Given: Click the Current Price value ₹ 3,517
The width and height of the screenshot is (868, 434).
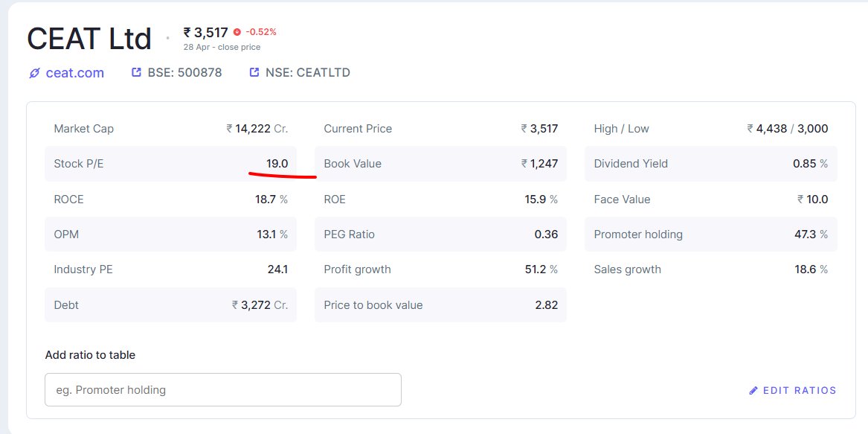Looking at the screenshot, I should tap(539, 129).
